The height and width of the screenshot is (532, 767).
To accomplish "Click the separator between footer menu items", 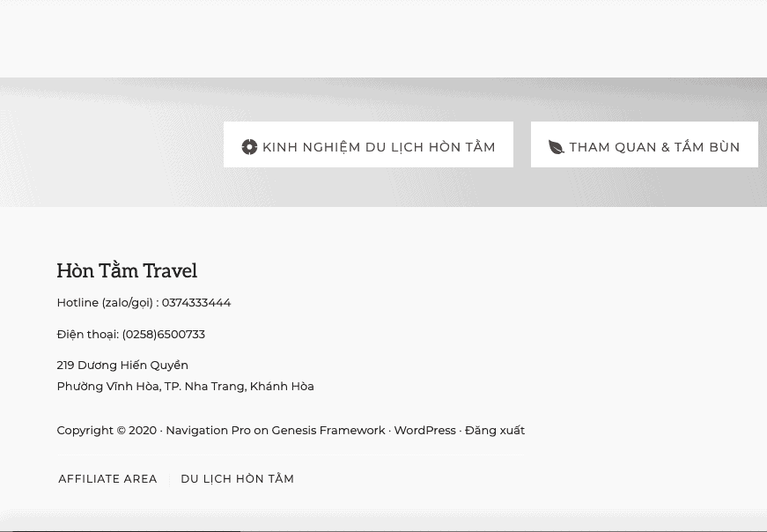I will point(169,480).
